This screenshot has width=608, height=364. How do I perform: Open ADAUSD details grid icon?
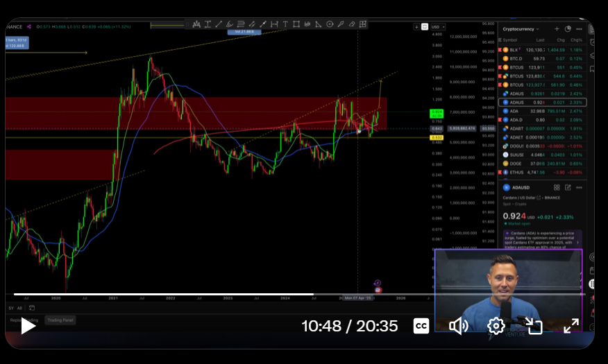[557, 187]
